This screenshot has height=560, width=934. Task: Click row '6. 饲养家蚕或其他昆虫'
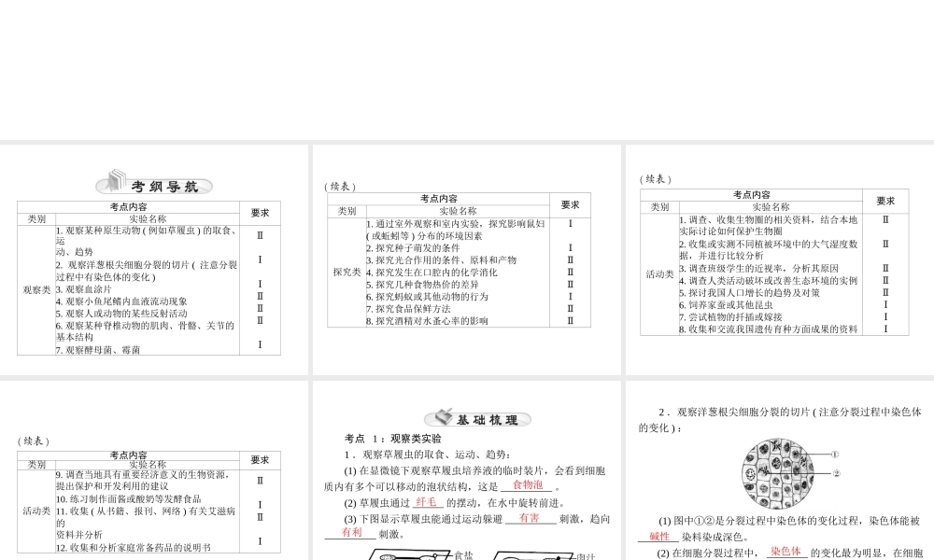click(x=726, y=304)
